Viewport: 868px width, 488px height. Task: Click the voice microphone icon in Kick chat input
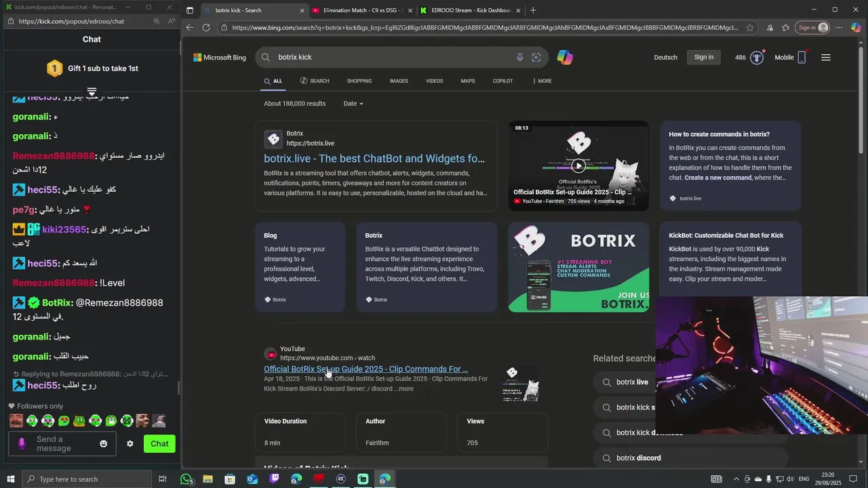(22, 444)
